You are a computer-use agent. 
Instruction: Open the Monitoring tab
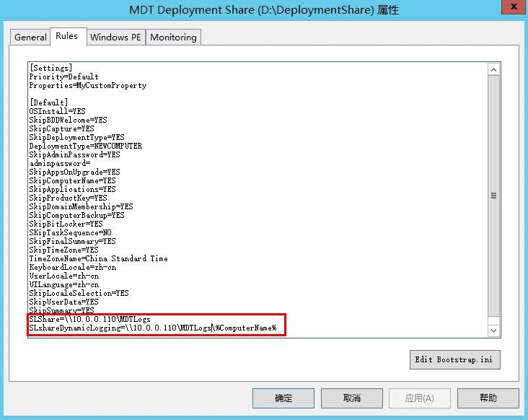click(x=173, y=37)
